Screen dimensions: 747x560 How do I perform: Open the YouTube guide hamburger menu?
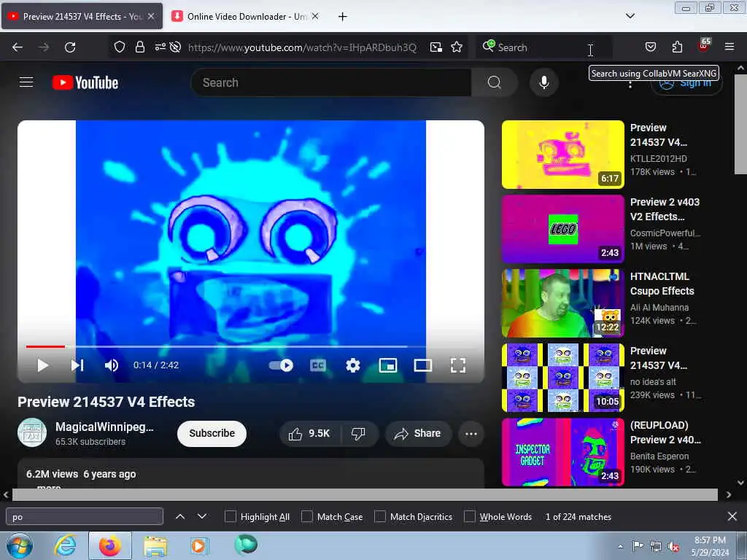26,82
